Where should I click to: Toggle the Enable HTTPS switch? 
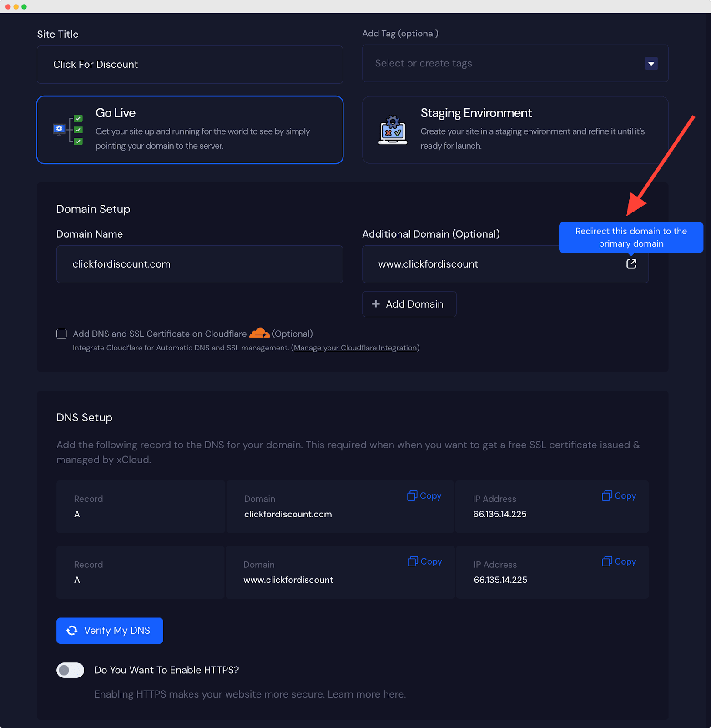(70, 670)
